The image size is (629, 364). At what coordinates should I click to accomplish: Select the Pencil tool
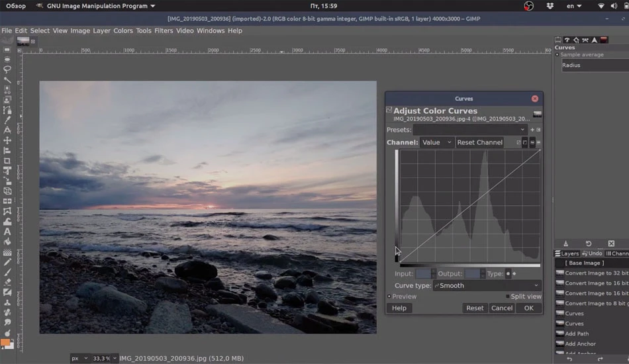[7, 262]
